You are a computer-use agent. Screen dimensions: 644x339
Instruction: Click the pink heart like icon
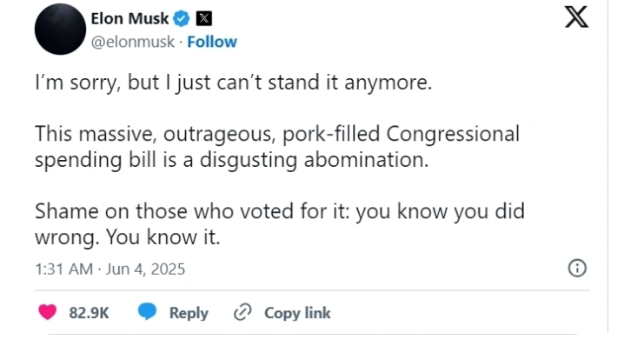[47, 312]
